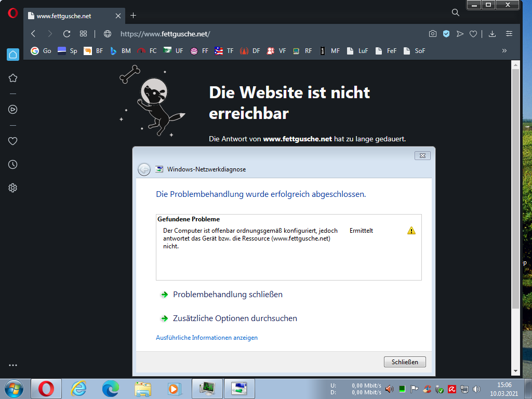Click the address bar URL field

point(260,34)
